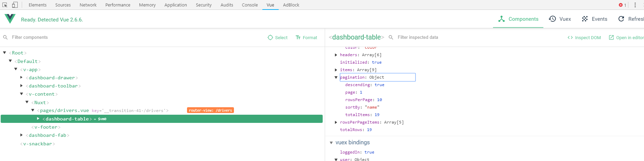Select the v-footer component

coord(46,127)
